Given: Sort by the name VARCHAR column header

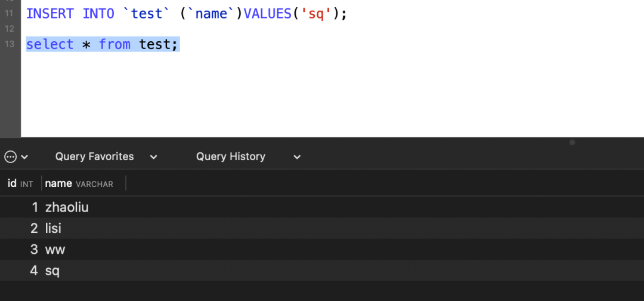Looking at the screenshot, I should (79, 184).
